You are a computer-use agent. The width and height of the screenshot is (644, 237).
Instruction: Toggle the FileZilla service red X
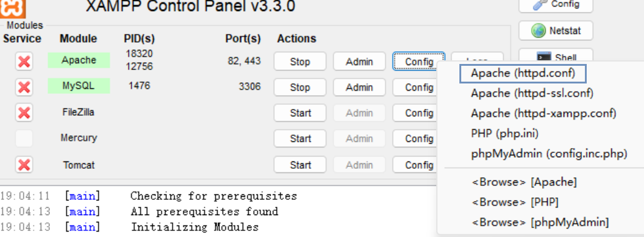24,113
